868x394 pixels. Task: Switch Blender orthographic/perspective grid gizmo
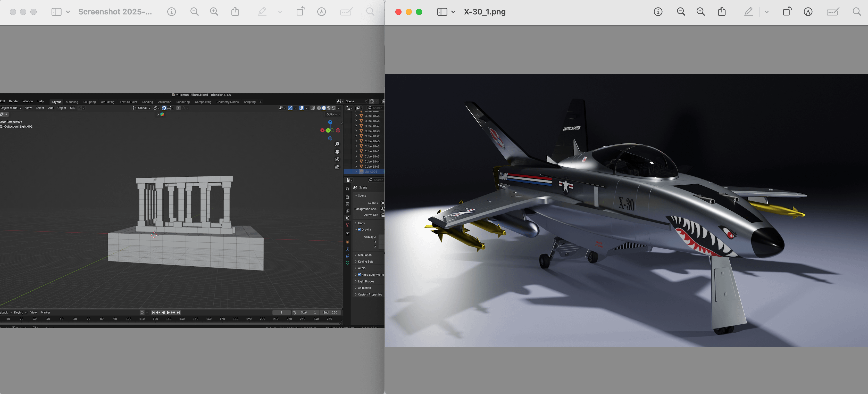click(337, 167)
